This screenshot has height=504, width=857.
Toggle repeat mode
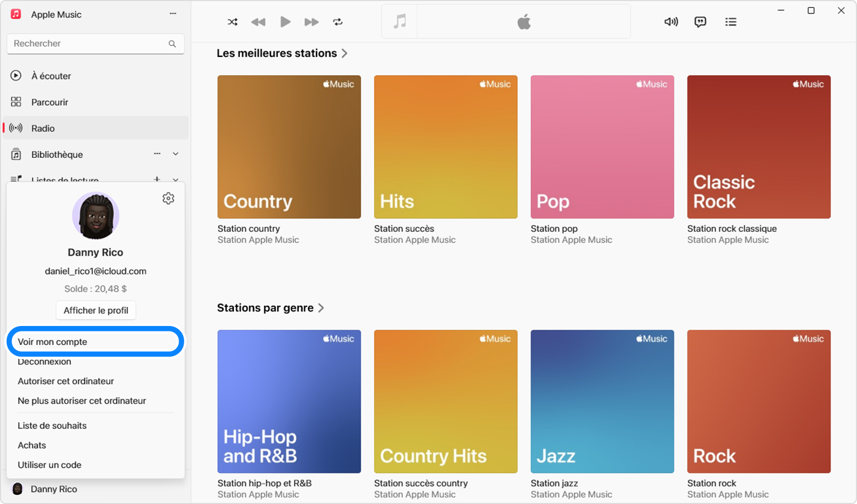point(338,22)
